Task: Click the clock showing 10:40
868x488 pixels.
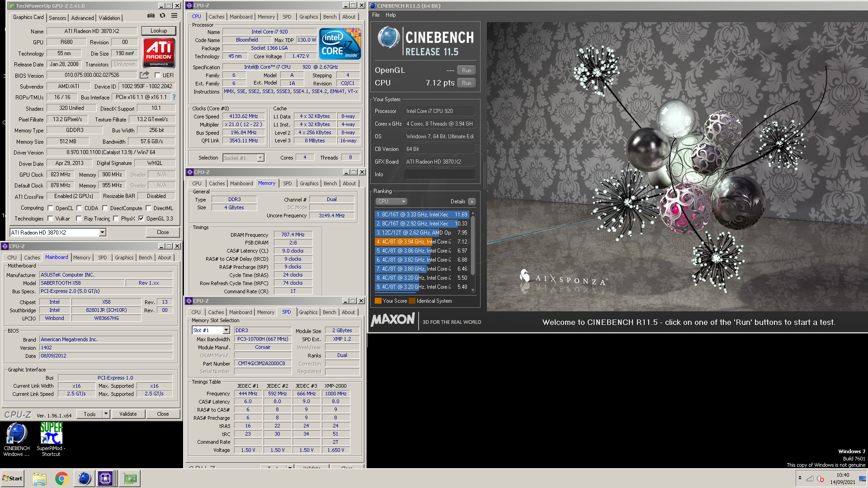Action: (842, 475)
